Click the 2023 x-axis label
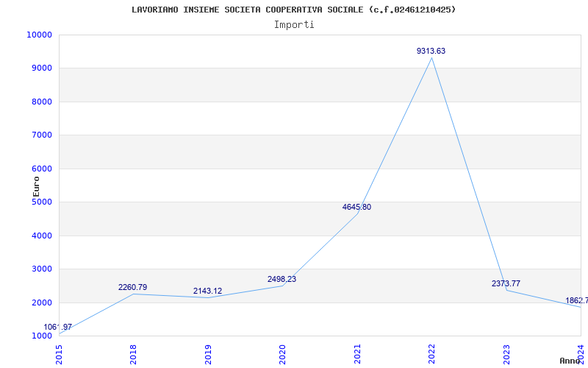 coord(506,354)
